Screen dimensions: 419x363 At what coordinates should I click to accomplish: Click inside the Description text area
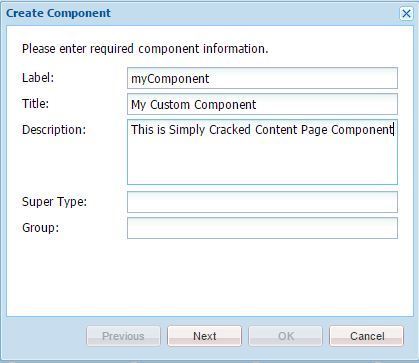262,152
